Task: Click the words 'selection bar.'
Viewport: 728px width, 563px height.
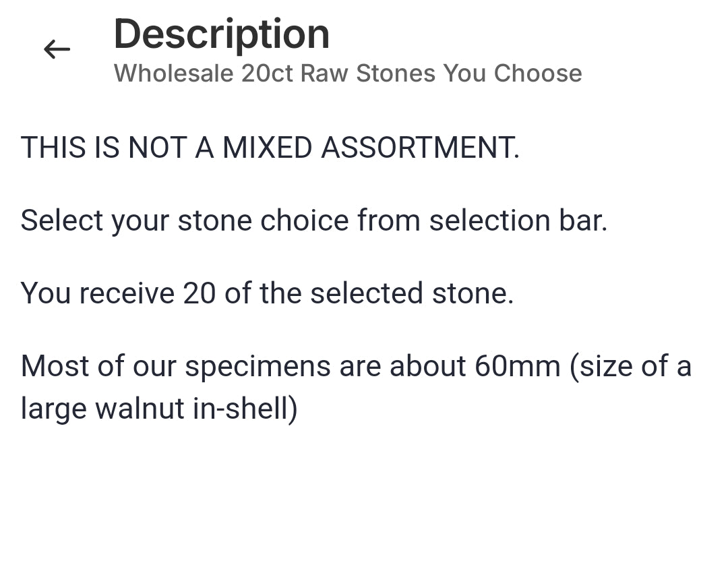Action: coord(518,220)
